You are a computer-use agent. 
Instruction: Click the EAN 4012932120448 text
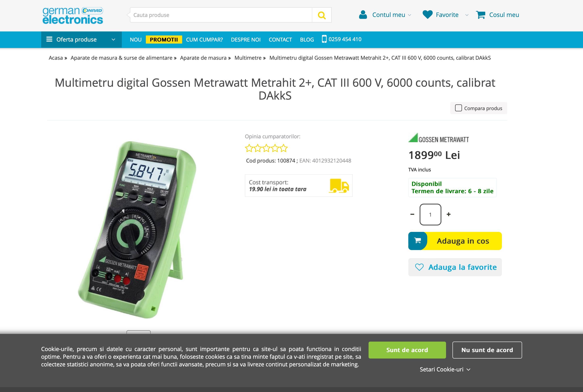325,161
